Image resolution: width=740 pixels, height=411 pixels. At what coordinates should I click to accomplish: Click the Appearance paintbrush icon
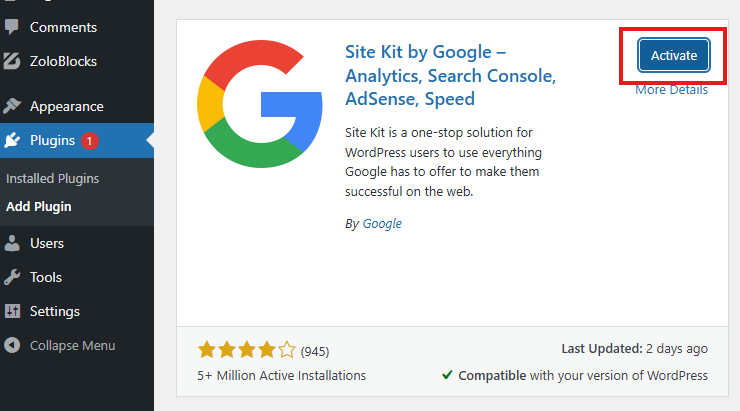(x=12, y=106)
